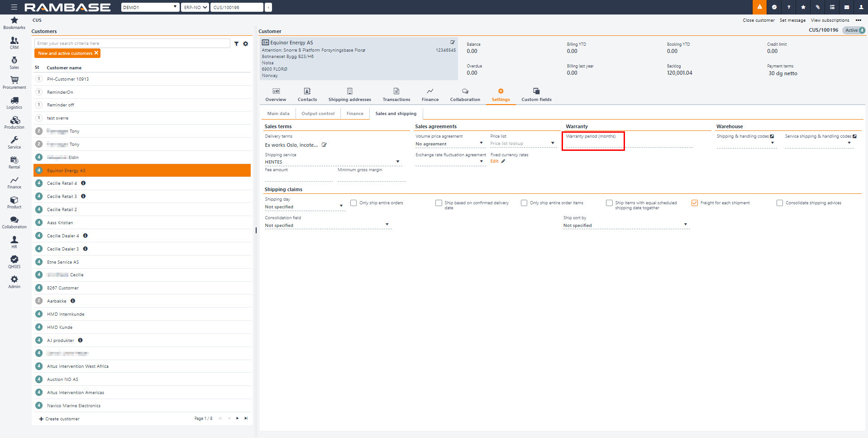Open the Logistics module icon
Image resolution: width=868 pixels, height=438 pixels.
(x=14, y=102)
